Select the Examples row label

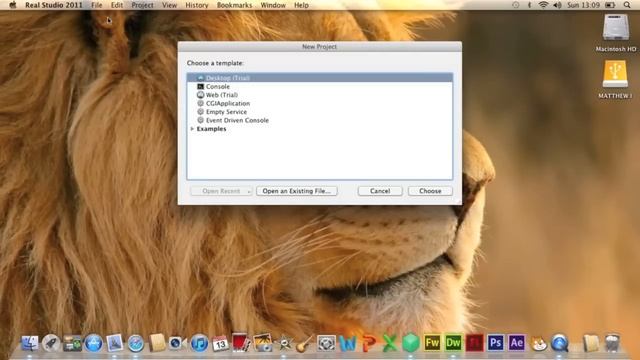(211, 129)
